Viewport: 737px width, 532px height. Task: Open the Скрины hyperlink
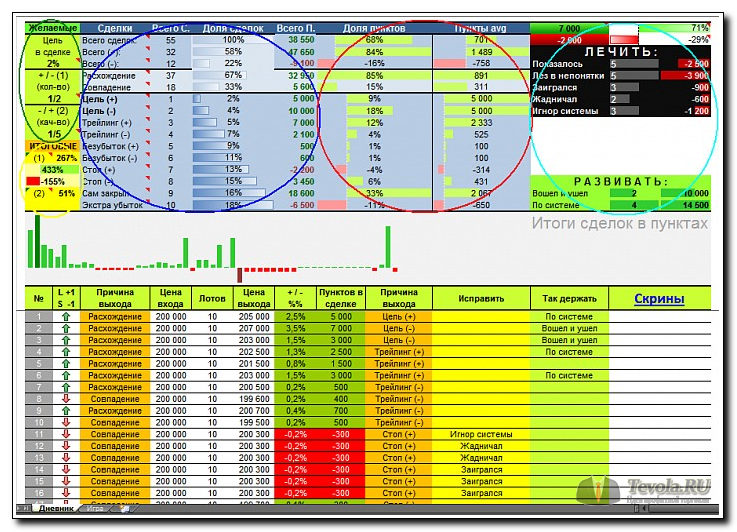click(x=659, y=298)
